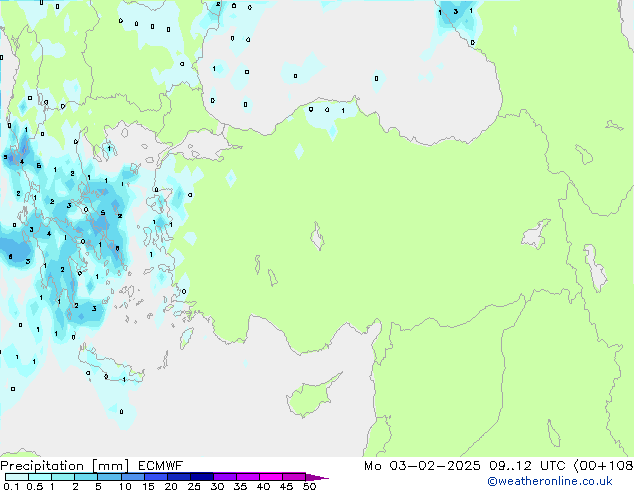Select the 5–10 mm blue legend swatch

pos(109,477)
